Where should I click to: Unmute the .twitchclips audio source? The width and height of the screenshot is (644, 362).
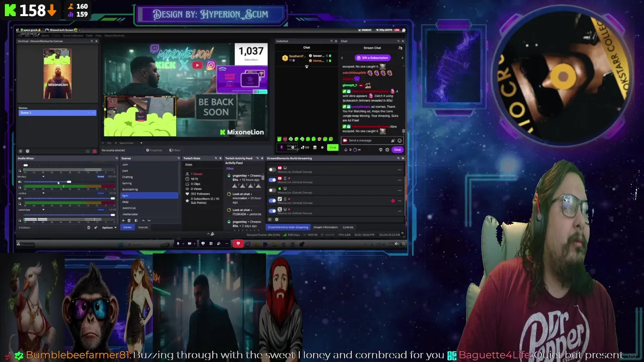pos(20,215)
